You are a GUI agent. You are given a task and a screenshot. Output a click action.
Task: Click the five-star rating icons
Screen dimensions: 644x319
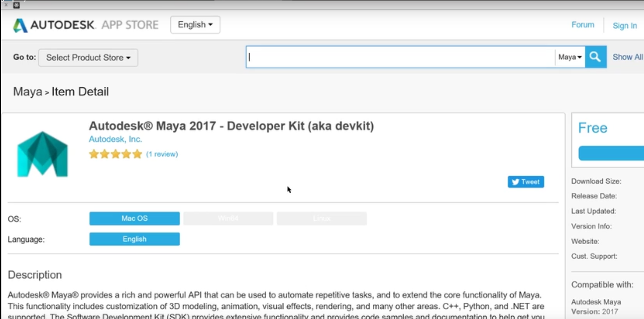click(x=115, y=154)
